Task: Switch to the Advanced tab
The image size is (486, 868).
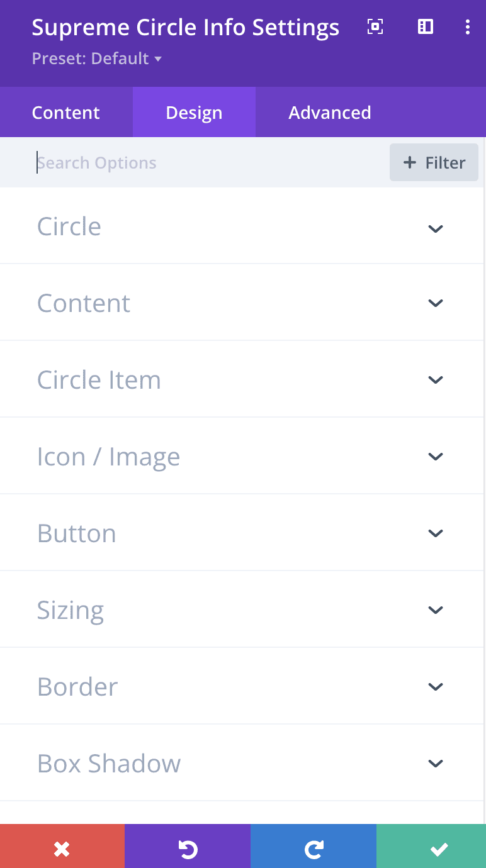Action: (330, 112)
